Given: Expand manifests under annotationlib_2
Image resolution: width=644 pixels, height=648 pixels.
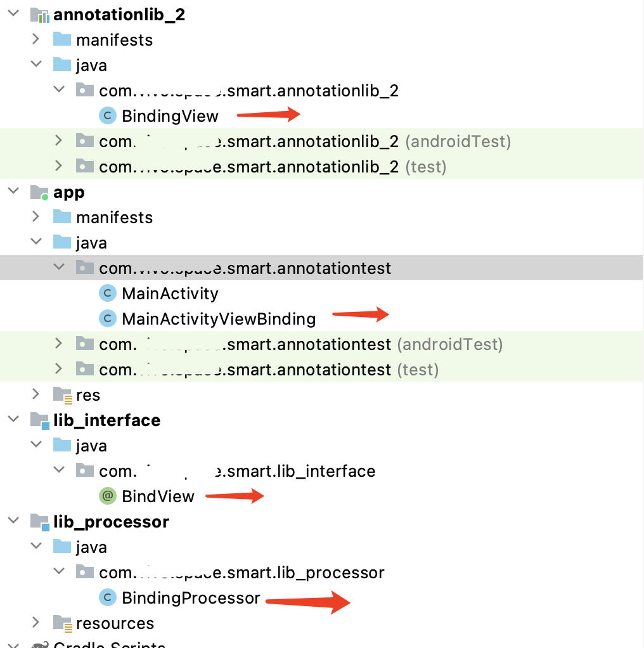Looking at the screenshot, I should coord(36,39).
